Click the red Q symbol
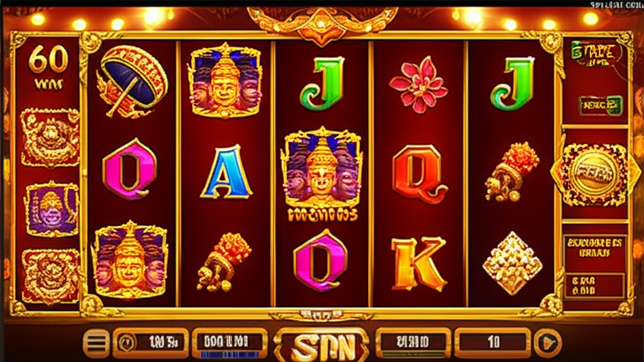 pos(418,173)
